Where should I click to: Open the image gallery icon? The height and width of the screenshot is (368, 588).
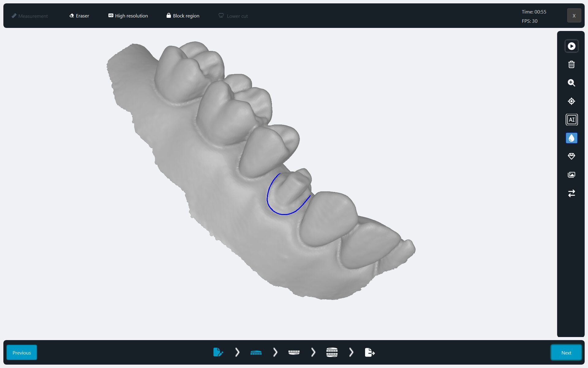571,175
